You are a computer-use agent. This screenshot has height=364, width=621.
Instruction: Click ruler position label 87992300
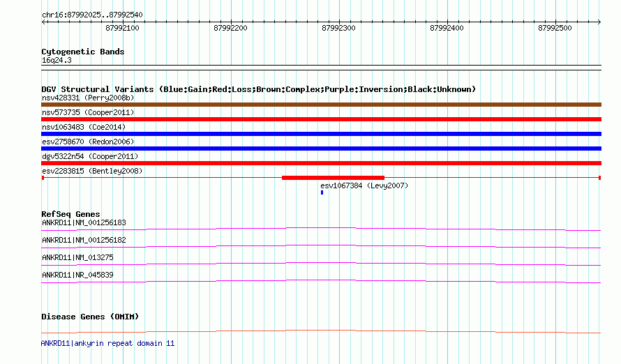338,28
